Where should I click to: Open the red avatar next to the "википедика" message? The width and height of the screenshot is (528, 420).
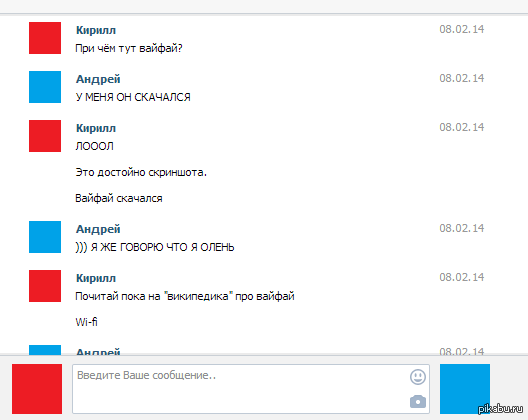click(45, 286)
